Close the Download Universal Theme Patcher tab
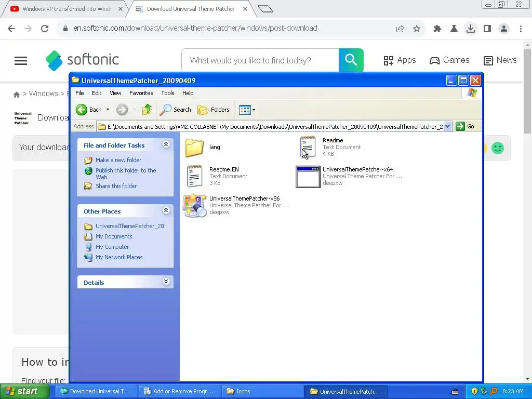532x399 pixels. coord(245,9)
